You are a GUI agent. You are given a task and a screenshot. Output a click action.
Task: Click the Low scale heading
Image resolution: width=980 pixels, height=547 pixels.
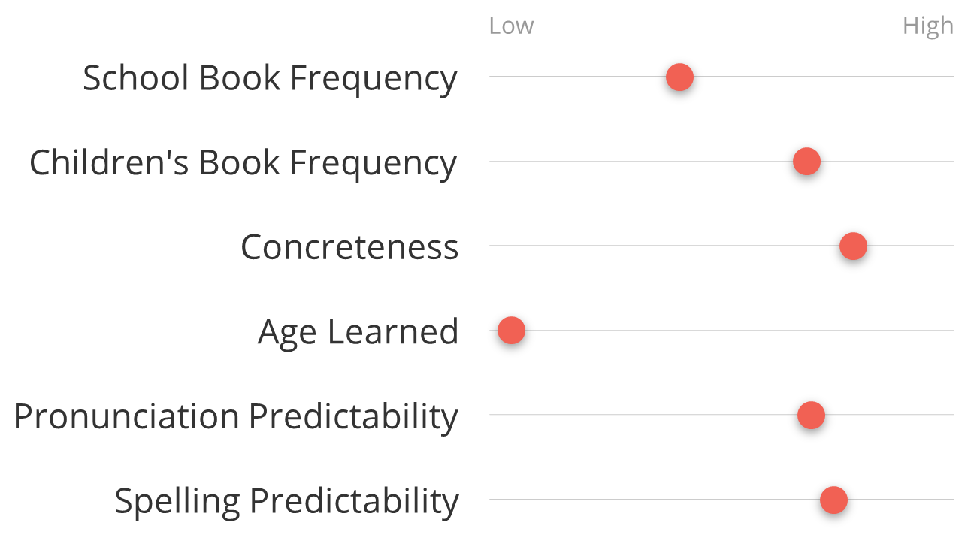pyautogui.click(x=511, y=26)
